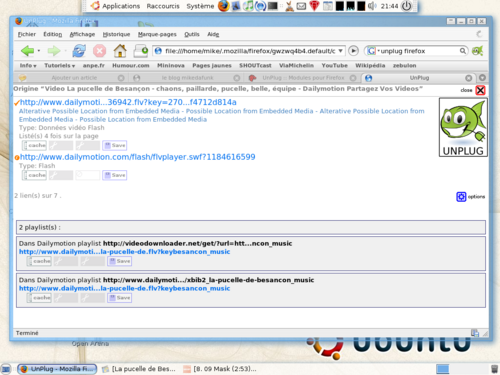This screenshot has width=500, height=375.
Task: Click cache in the xbib2 playlist entry
Action: [x=39, y=298]
